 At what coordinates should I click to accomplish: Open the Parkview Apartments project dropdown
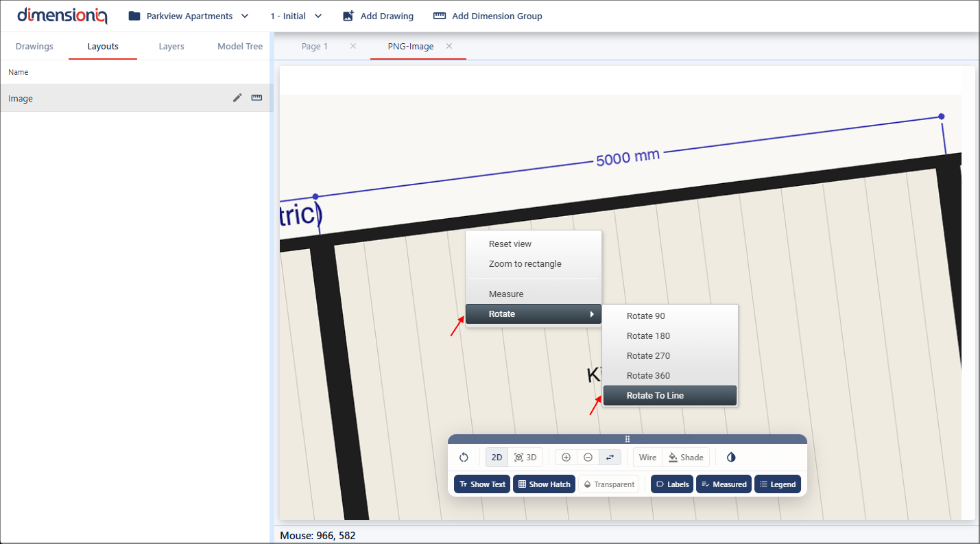tap(189, 16)
